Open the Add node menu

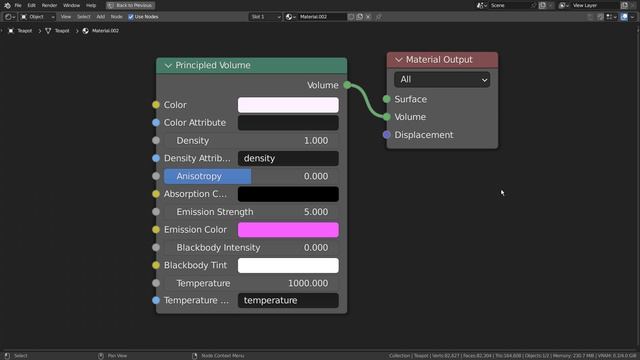point(100,17)
